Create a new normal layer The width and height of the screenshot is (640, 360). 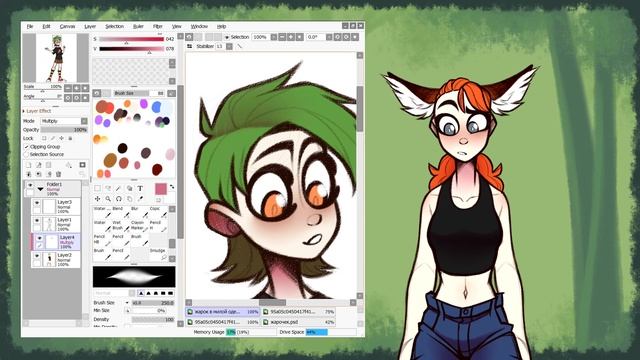[x=29, y=165]
